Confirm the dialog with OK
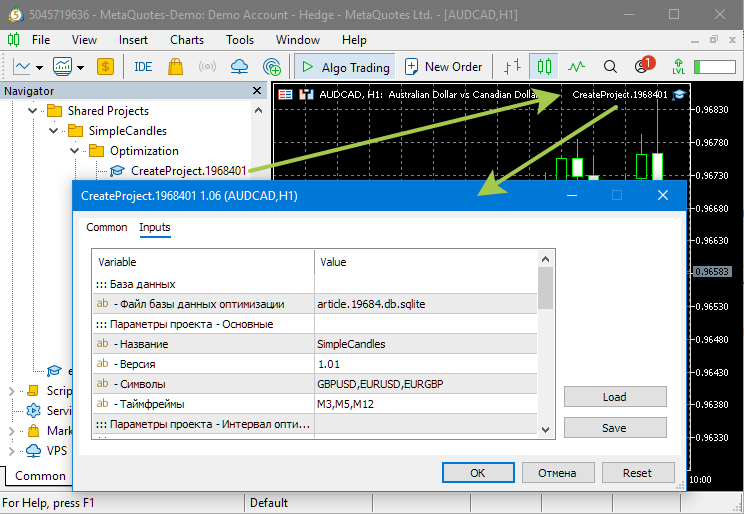The width and height of the screenshot is (744, 514). pyautogui.click(x=478, y=473)
